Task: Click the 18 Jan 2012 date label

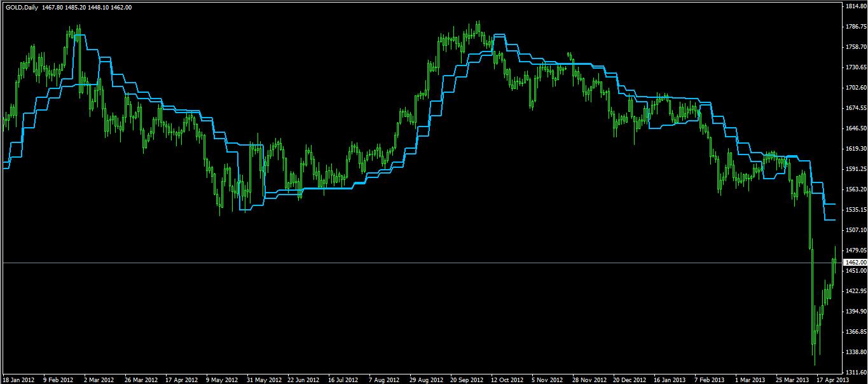Action: (18, 380)
